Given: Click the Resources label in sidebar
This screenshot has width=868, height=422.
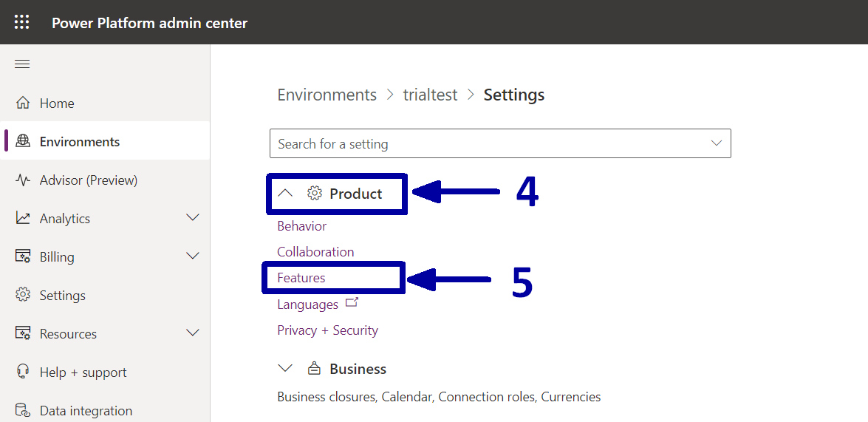Looking at the screenshot, I should point(68,334).
